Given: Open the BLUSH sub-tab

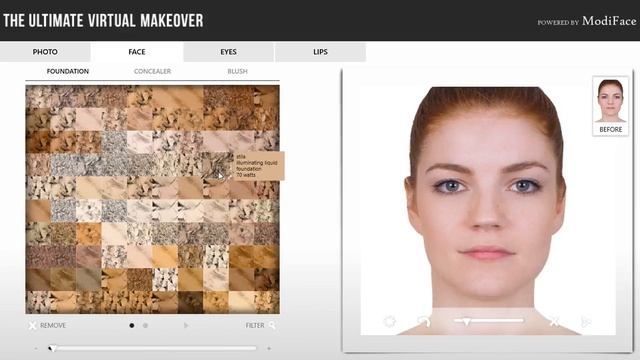Looking at the screenshot, I should point(238,71).
